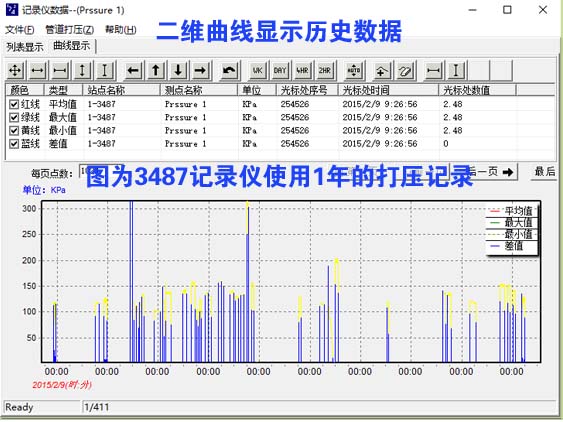Click the AUTO scale button
563x422 pixels.
point(354,70)
